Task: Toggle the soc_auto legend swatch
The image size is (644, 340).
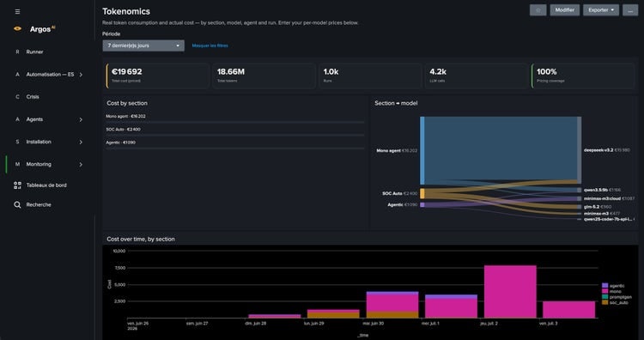Action: pyautogui.click(x=605, y=302)
